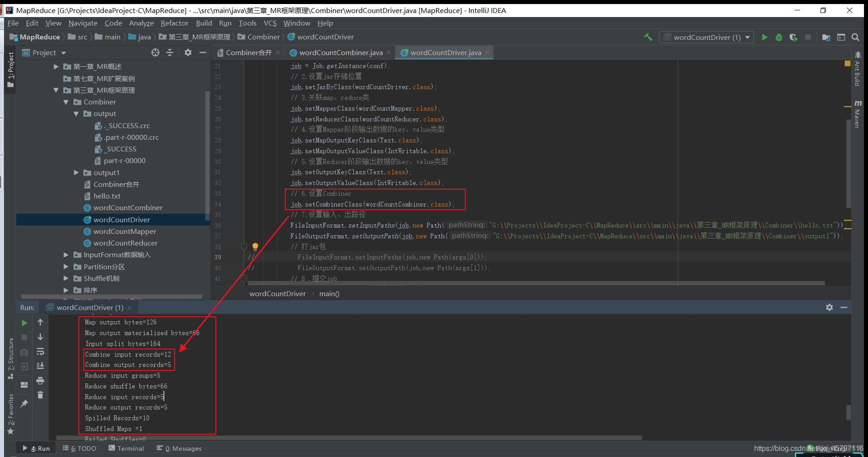Rerun program in Run panel
This screenshot has width=868, height=457.
click(25, 323)
